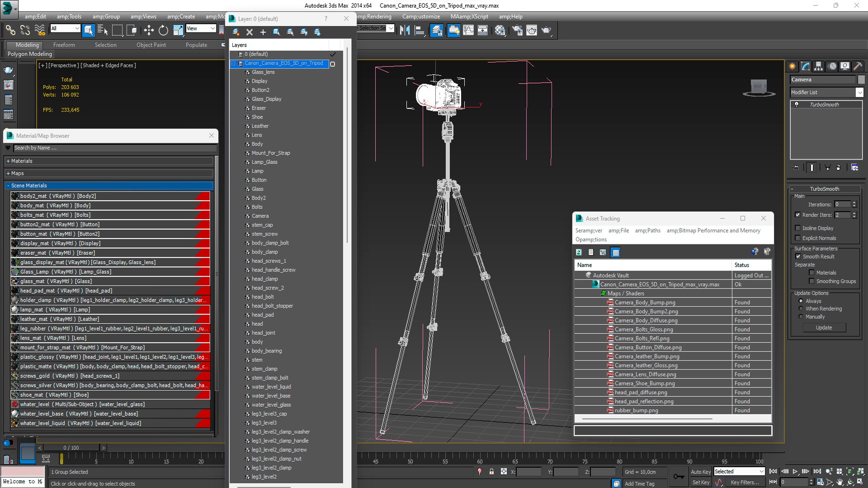Click the Mirror tool in main toolbar
Image resolution: width=868 pixels, height=488 pixels.
coord(405,30)
